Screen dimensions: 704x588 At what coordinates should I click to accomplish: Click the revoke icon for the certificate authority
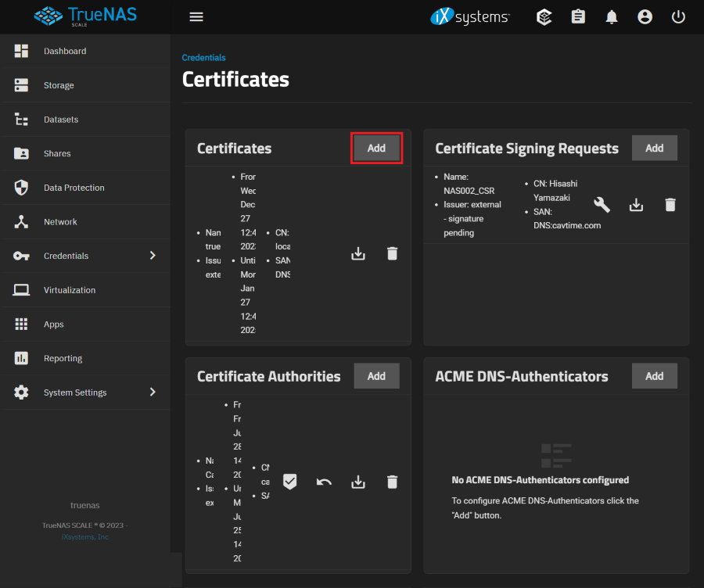click(324, 482)
